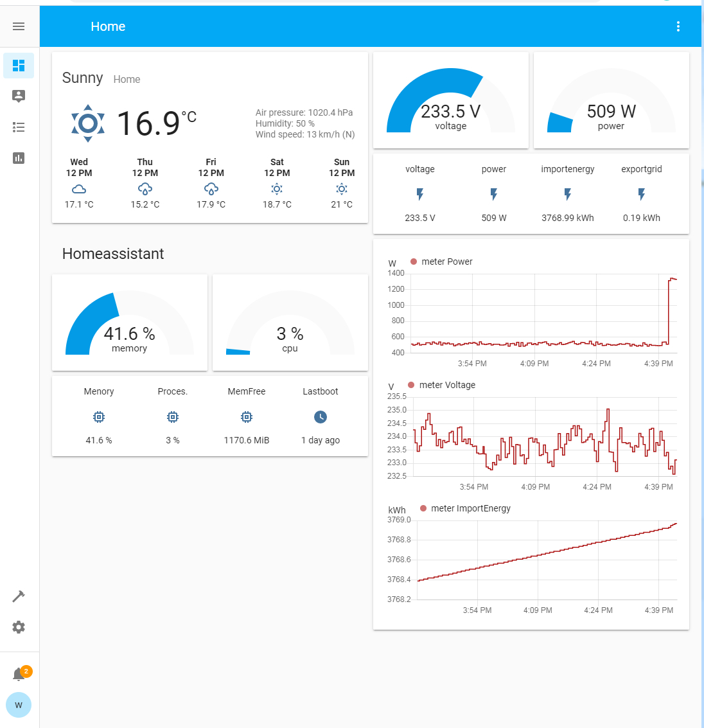Toggle the meter Voltage legend dot
This screenshot has height=728, width=704.
click(x=412, y=385)
